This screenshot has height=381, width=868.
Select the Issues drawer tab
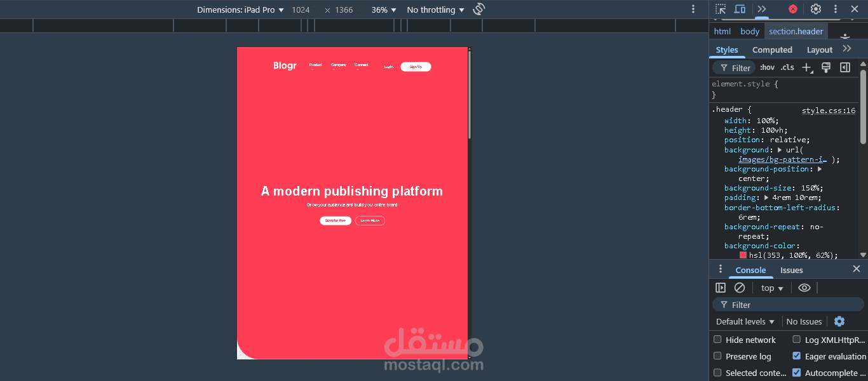pos(792,270)
